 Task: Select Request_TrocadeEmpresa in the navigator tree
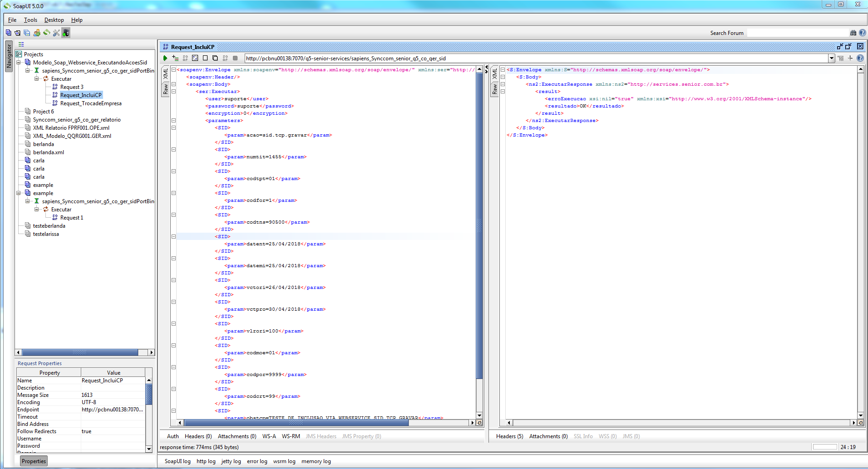[91, 103]
